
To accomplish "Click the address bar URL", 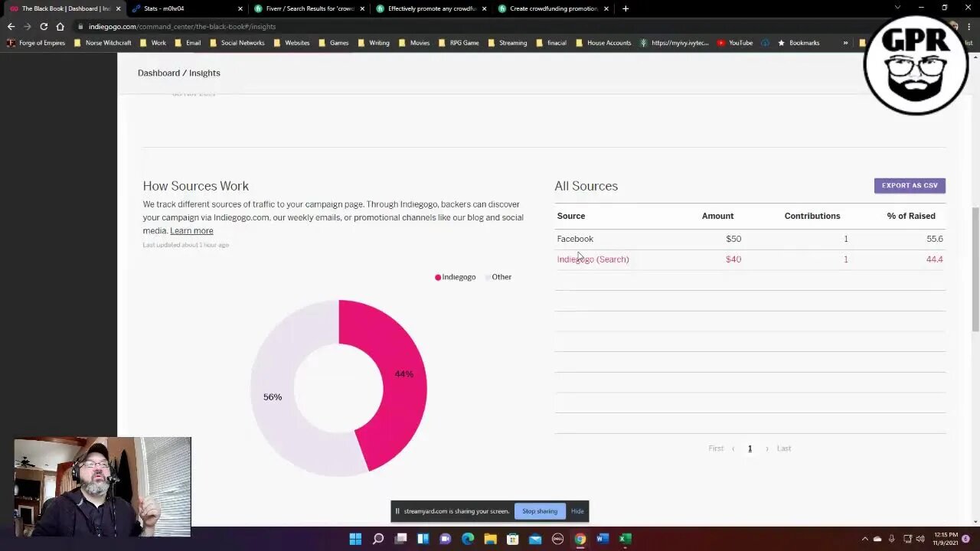I will (x=182, y=26).
